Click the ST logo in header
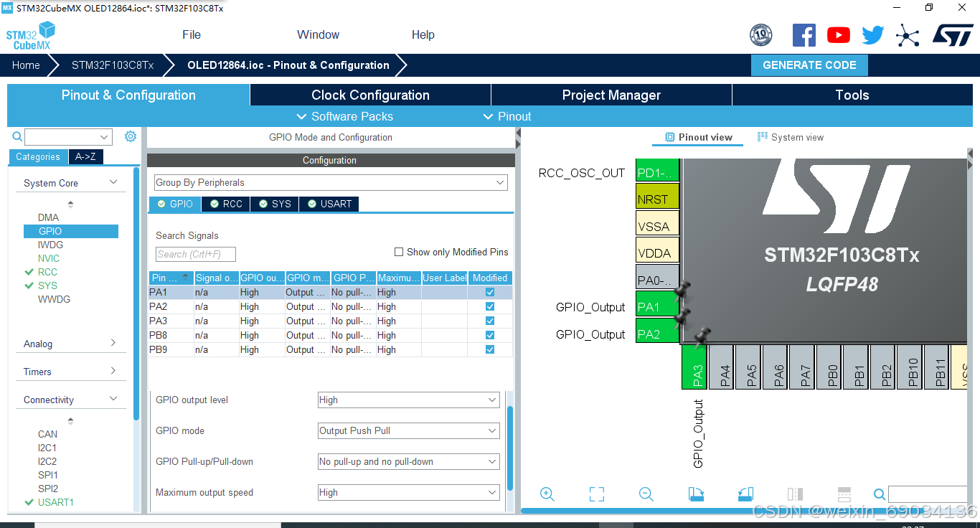The image size is (980, 528). 953,35
